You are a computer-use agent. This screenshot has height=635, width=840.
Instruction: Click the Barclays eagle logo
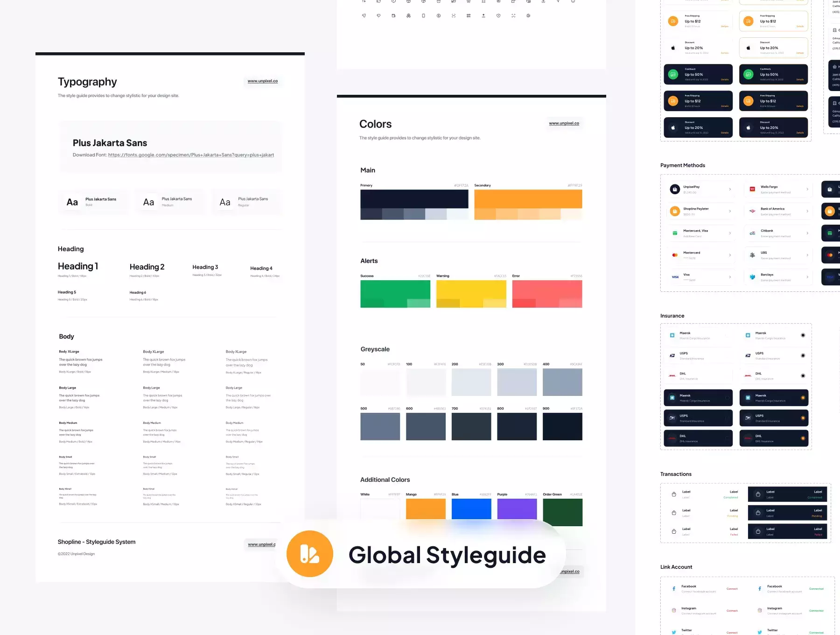(x=752, y=277)
